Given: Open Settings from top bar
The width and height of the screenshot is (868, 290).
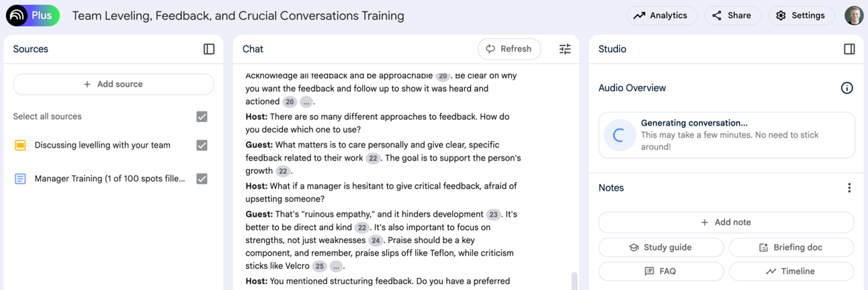Looking at the screenshot, I should point(801,15).
